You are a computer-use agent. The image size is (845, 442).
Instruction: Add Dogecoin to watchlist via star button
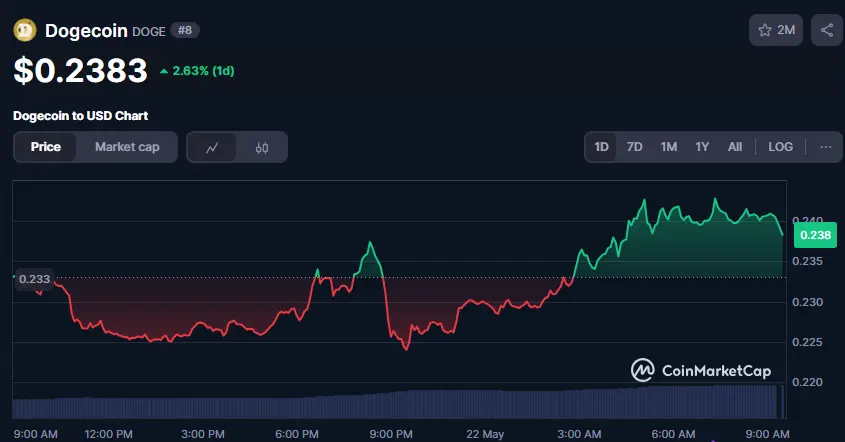coord(776,30)
